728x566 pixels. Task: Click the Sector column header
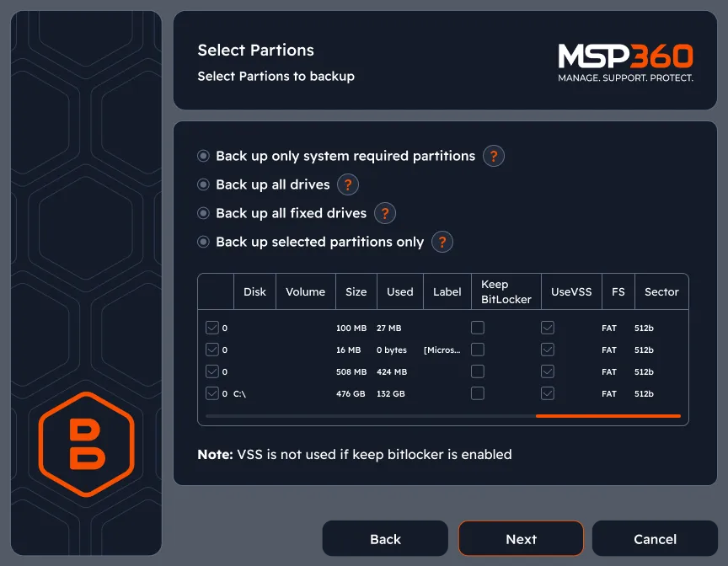pyautogui.click(x=661, y=291)
